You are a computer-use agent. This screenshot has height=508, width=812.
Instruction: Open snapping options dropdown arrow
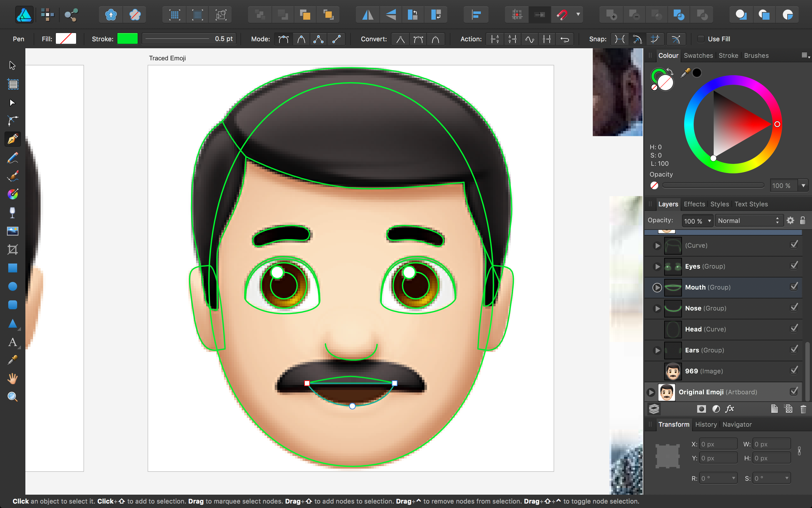(578, 15)
